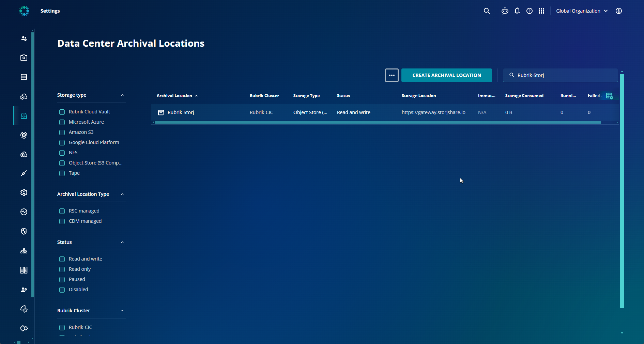
Task: Open the table column settings icon
Action: [610, 96]
